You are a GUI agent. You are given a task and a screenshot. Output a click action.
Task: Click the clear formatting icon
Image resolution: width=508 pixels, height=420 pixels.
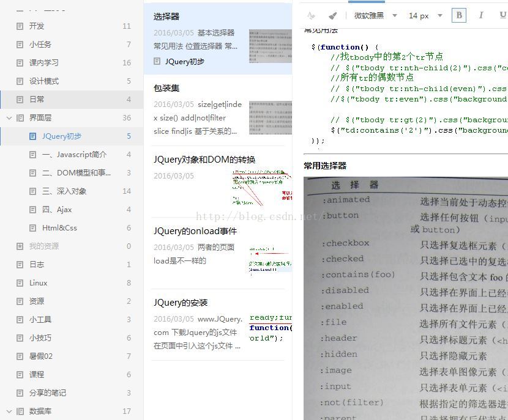pos(311,15)
